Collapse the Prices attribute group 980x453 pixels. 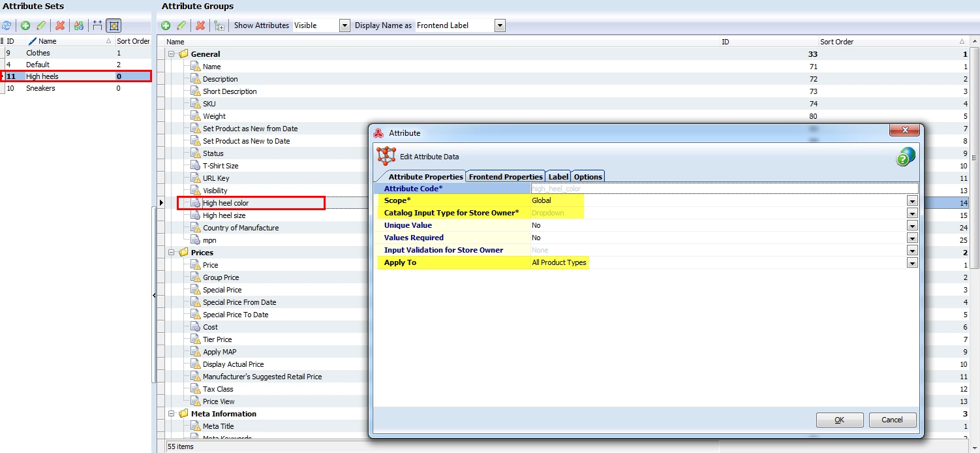(x=172, y=253)
